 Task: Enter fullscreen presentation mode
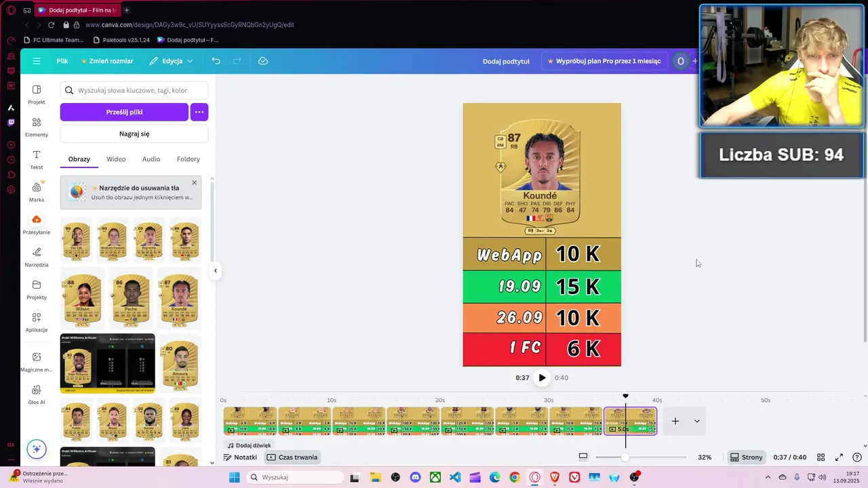[x=839, y=457]
